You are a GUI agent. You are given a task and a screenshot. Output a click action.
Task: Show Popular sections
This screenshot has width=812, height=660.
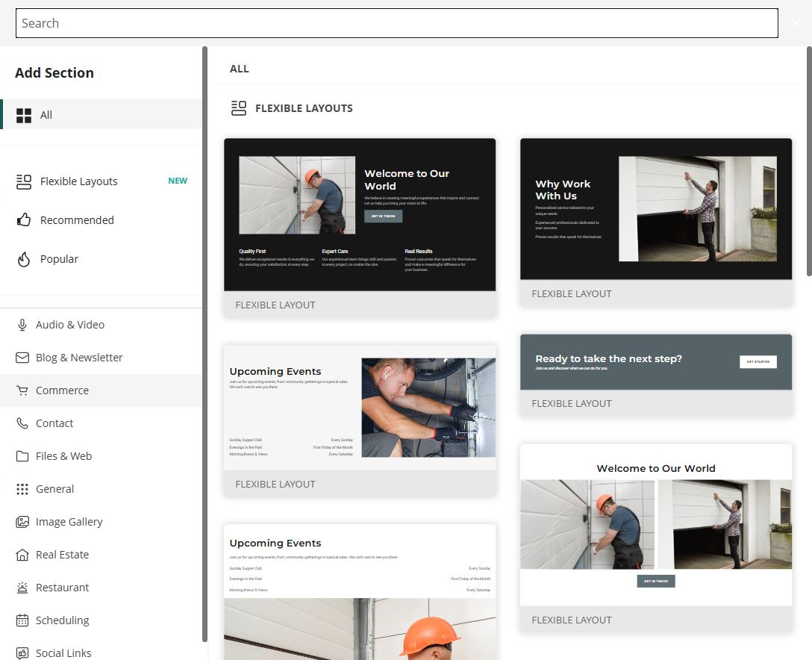tap(101, 259)
